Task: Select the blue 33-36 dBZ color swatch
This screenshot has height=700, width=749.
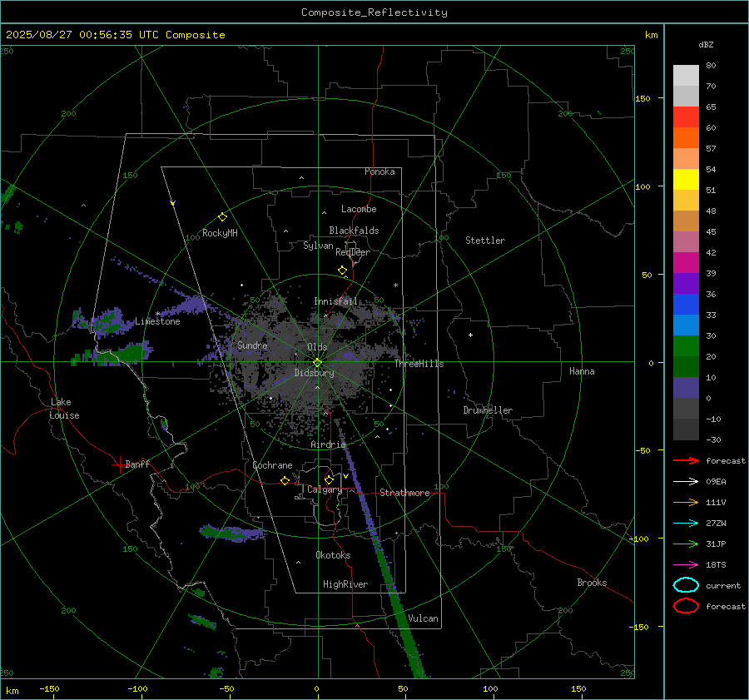Action: coord(686,305)
